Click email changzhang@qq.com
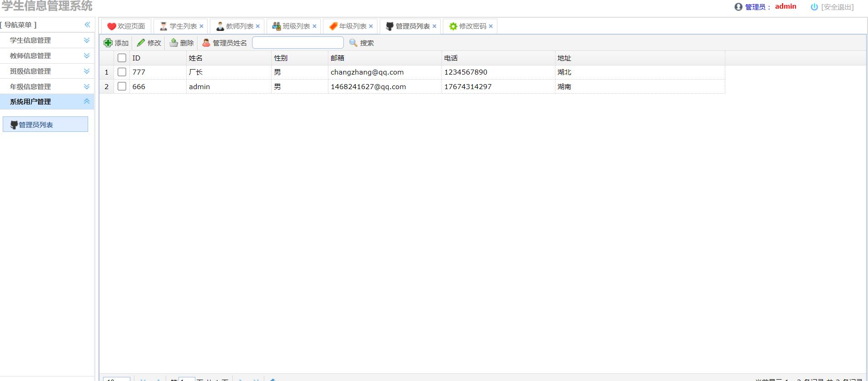 [367, 72]
